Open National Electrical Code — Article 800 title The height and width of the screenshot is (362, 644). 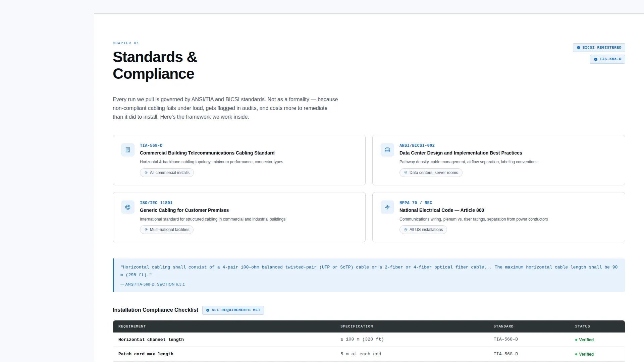click(x=441, y=210)
